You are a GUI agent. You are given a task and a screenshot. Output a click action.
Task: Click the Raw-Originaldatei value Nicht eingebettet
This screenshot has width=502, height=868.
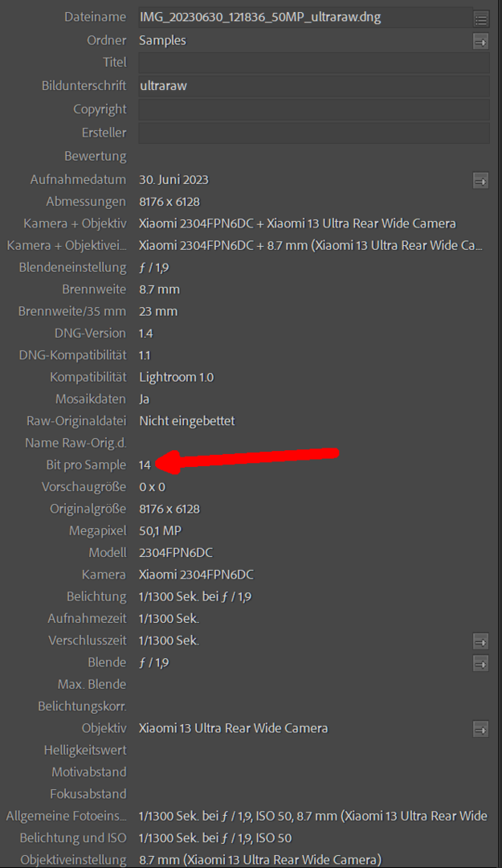(x=186, y=420)
